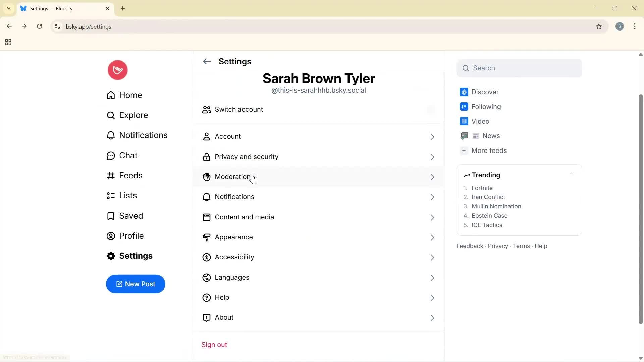
Task: Click the Profile icon in the sidebar
Action: coord(111,236)
